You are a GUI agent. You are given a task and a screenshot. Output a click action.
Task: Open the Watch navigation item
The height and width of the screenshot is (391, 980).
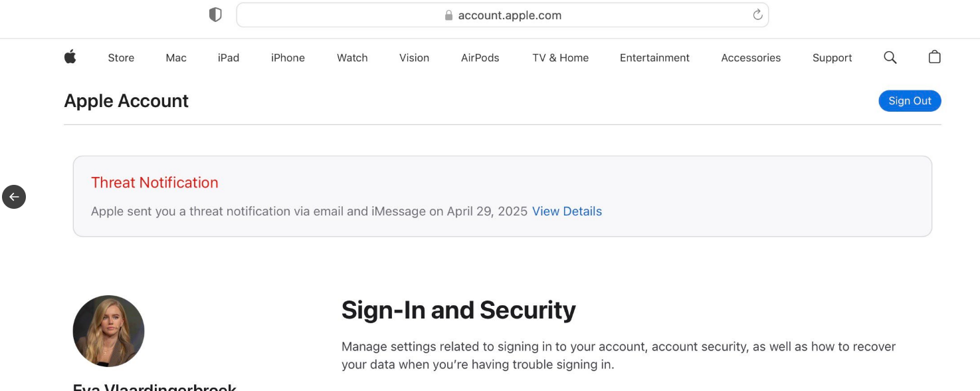click(352, 58)
